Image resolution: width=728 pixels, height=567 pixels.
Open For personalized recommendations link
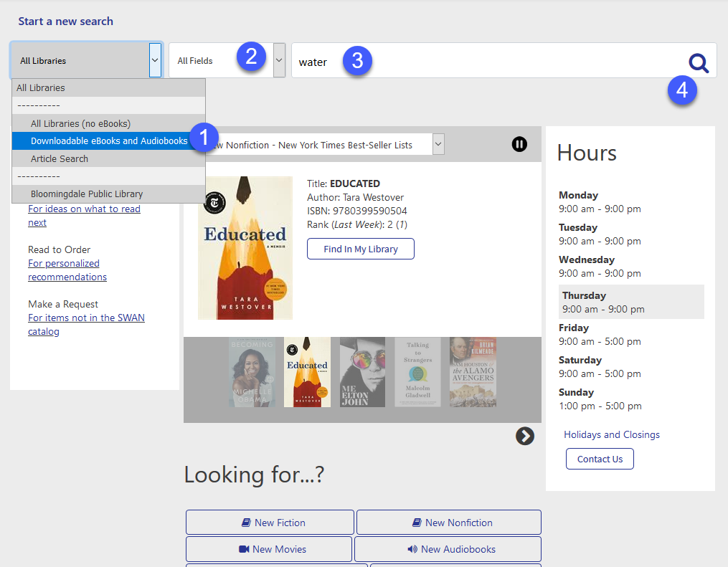click(67, 270)
